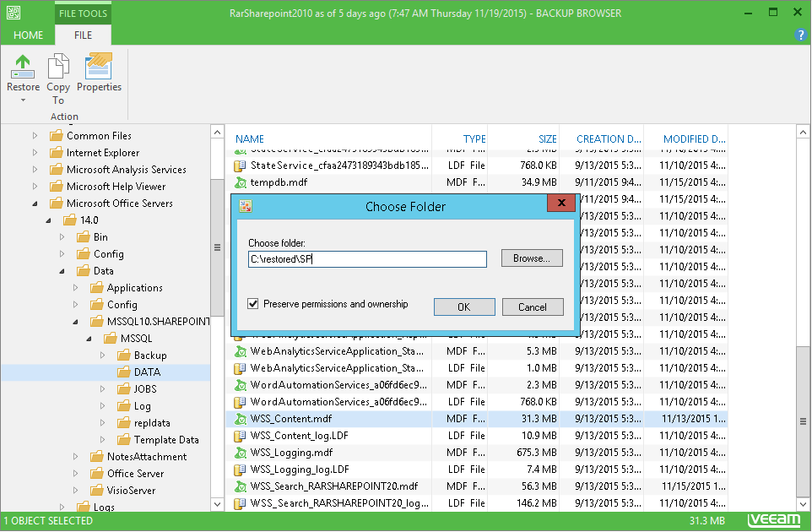Click the tempdb.mdf file icon
The width and height of the screenshot is (812, 532).
(x=240, y=182)
